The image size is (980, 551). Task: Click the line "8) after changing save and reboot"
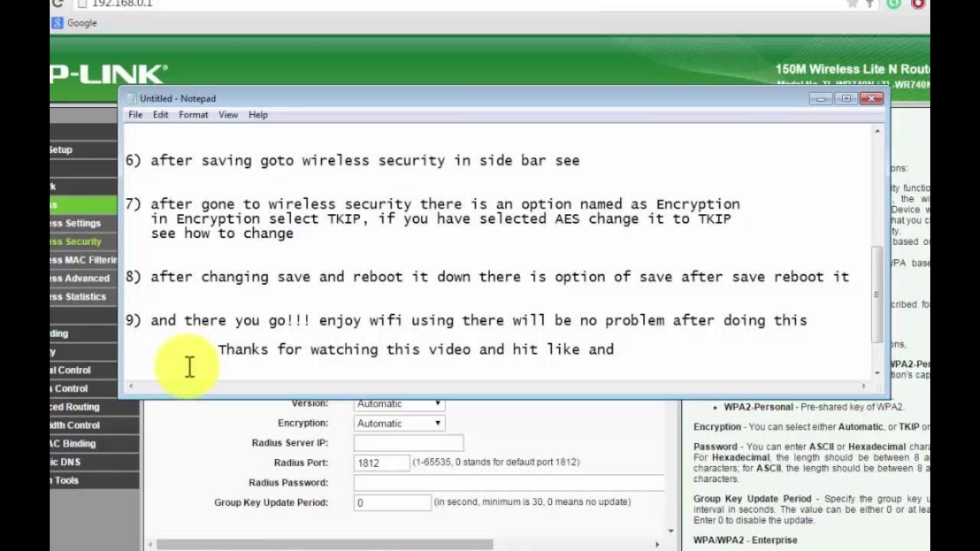click(x=487, y=277)
